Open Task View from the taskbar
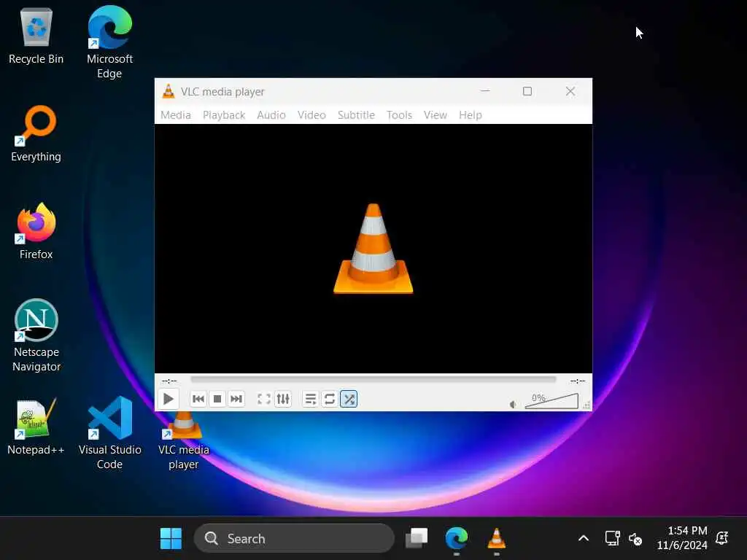 point(417,539)
